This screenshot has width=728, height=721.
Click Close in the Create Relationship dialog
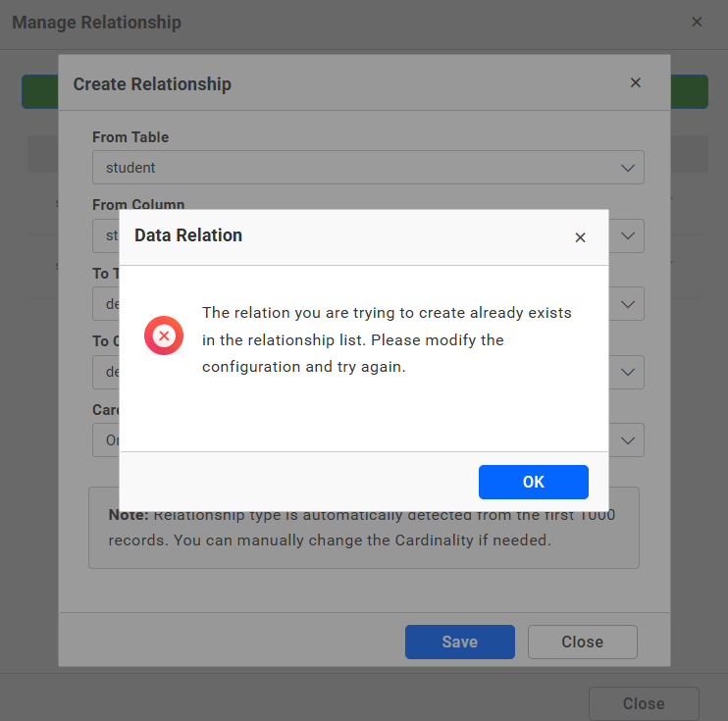[x=582, y=642]
